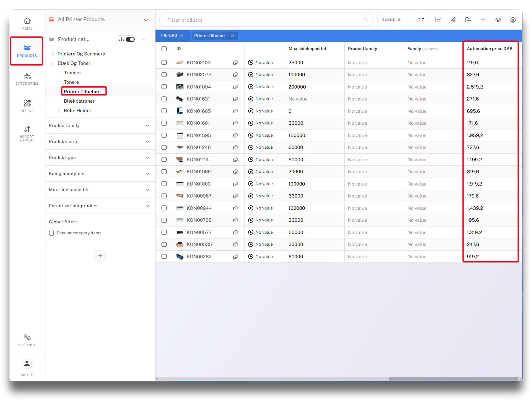
Task: Open the analytics chart icon in toolbar
Action: click(438, 20)
